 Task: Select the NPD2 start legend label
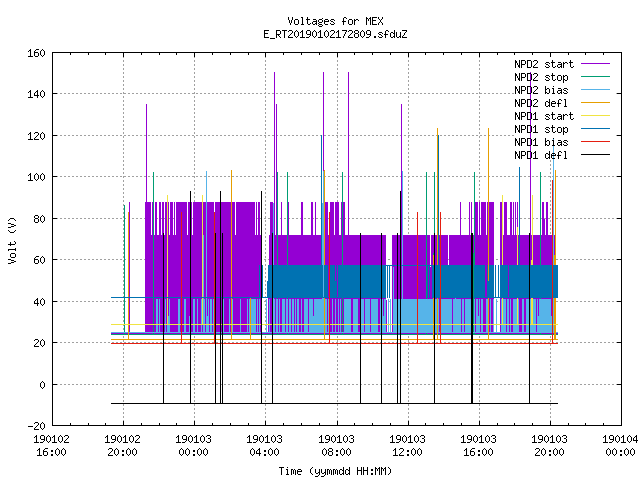point(544,64)
